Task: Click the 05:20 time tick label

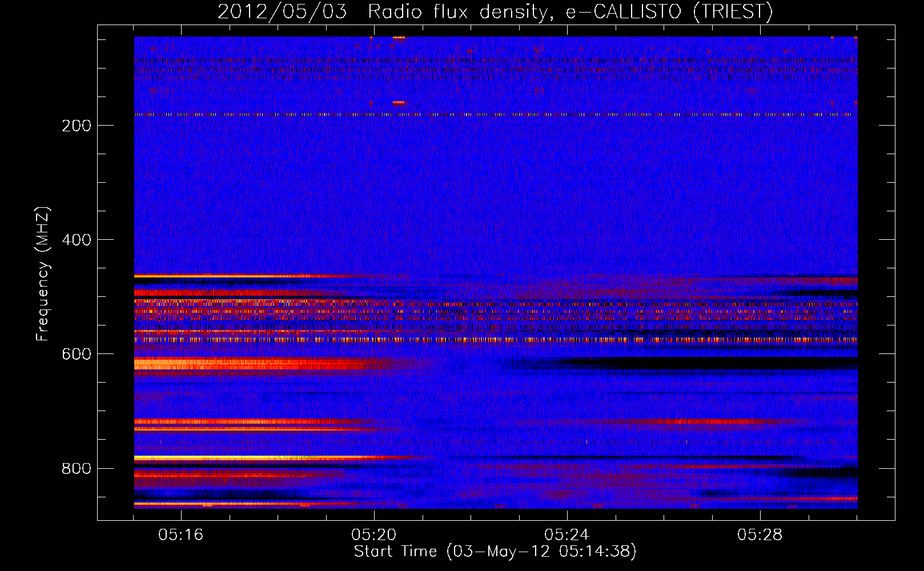Action: (374, 535)
